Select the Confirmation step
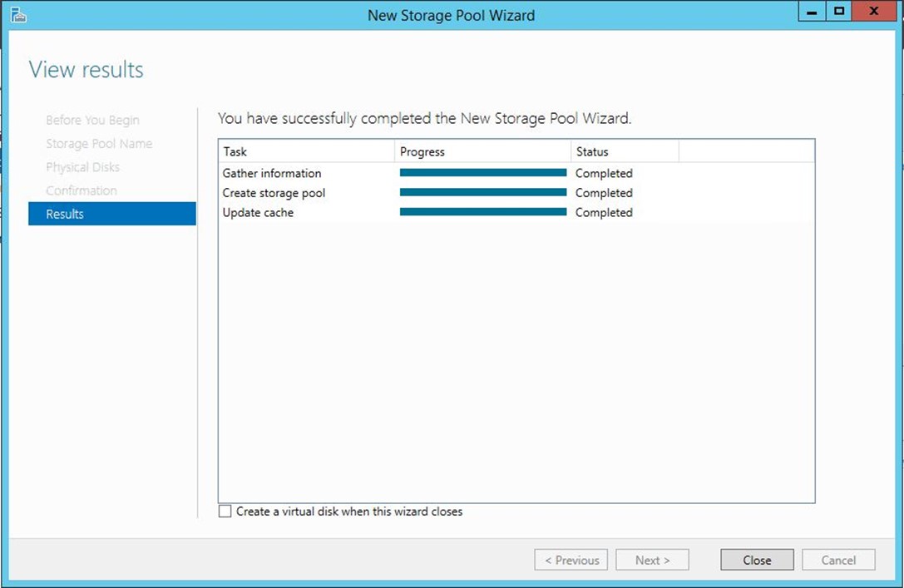 (x=82, y=190)
